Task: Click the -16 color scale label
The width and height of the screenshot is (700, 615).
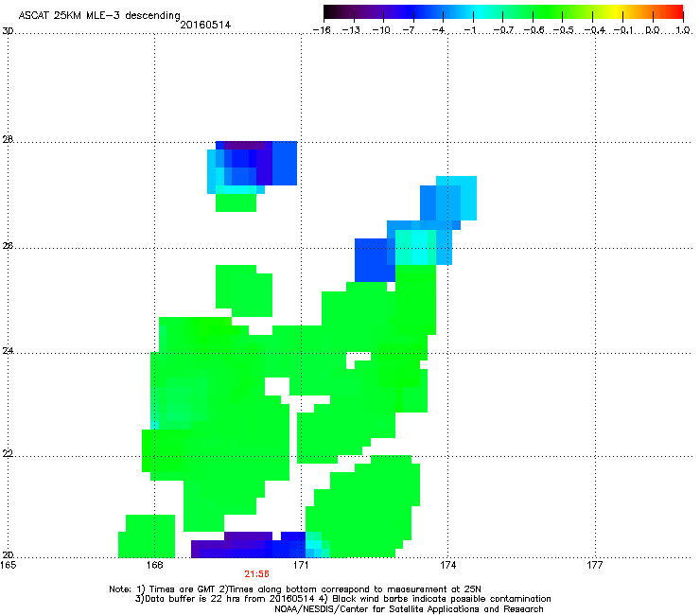Action: (x=322, y=30)
